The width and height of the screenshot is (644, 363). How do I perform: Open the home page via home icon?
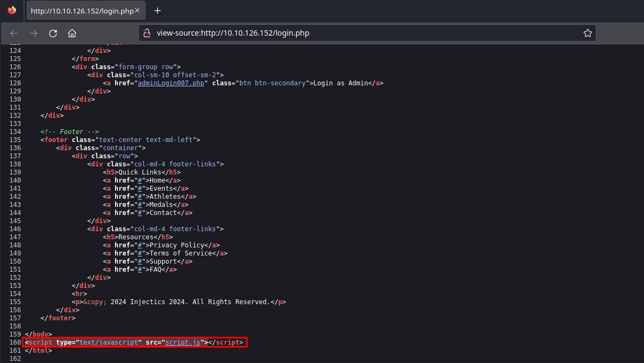tap(72, 33)
